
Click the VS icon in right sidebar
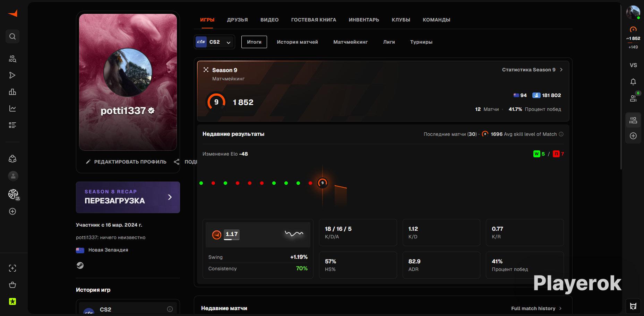[633, 65]
